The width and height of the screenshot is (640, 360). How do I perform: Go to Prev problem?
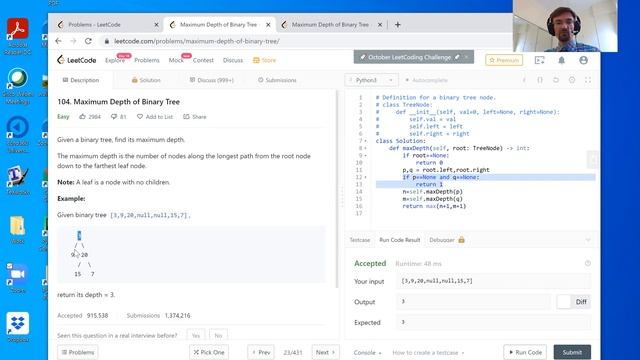(261, 352)
